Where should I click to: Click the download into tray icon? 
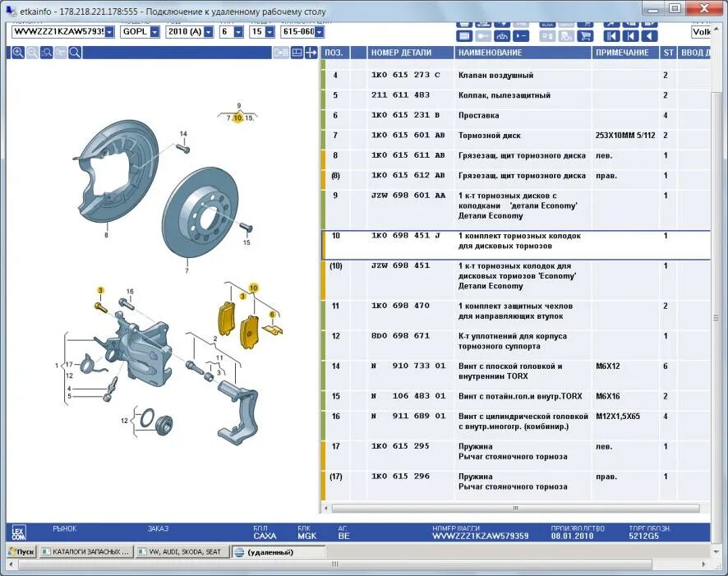(502, 35)
